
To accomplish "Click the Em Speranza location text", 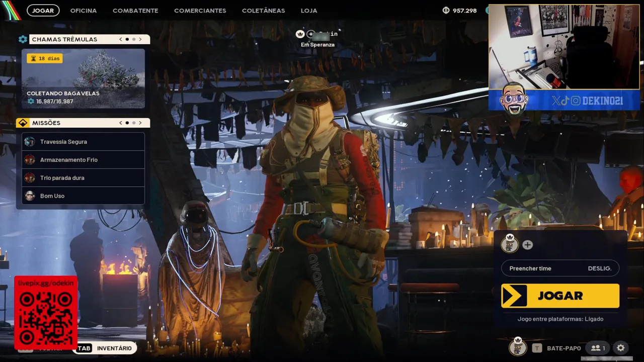I will pyautogui.click(x=317, y=45).
